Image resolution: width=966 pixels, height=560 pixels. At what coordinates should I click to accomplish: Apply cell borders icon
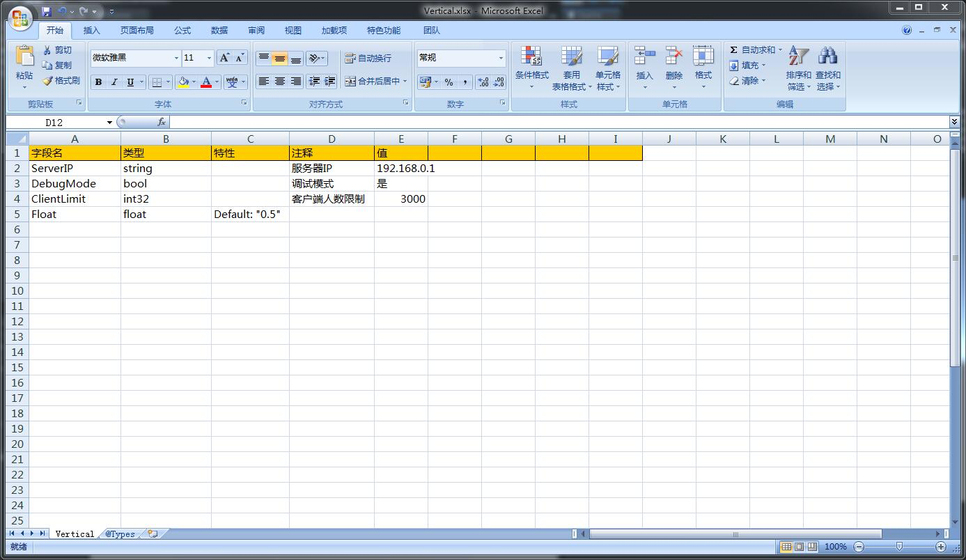click(157, 82)
